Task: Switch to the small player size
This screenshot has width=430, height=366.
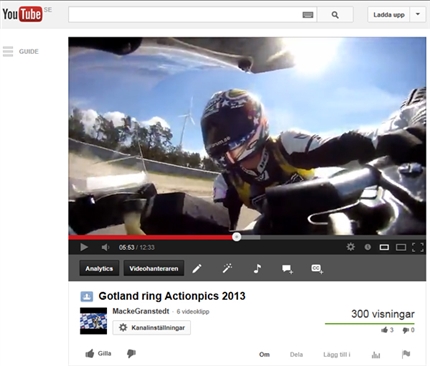Action: (384, 247)
